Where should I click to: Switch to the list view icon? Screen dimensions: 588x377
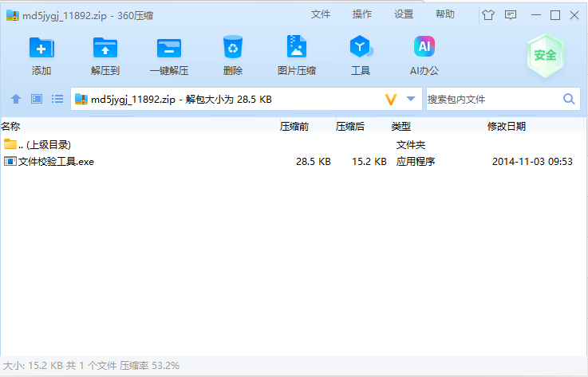point(57,99)
